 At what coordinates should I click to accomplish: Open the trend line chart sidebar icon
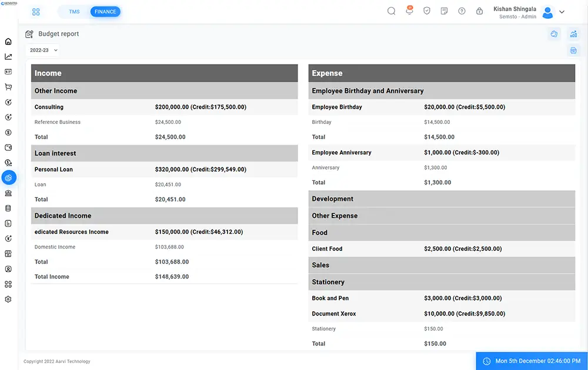coord(8,56)
